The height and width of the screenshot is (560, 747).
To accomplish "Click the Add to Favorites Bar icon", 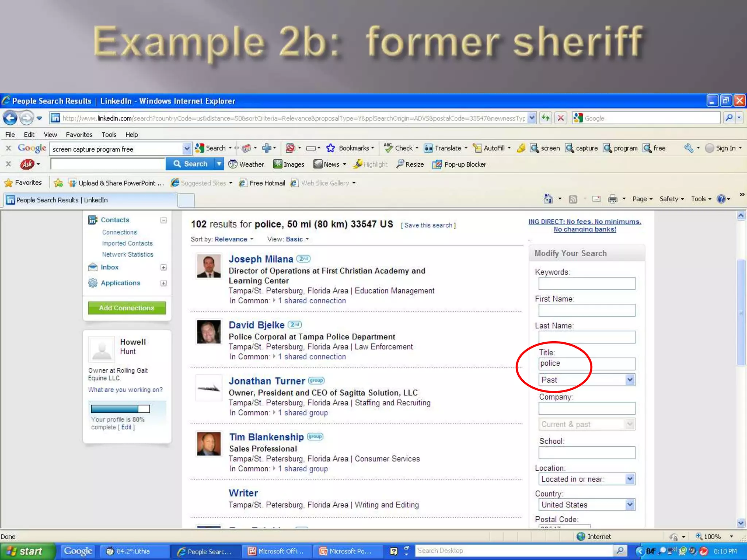I will (x=58, y=183).
